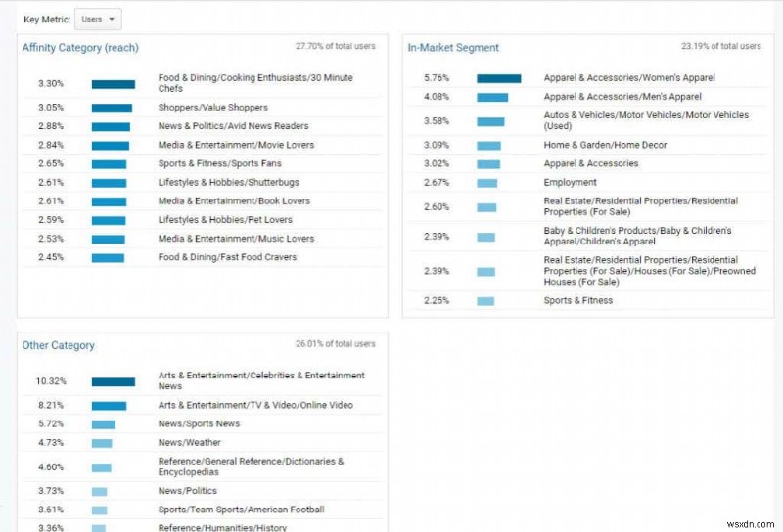This screenshot has width=783, height=532.
Task: Click the 10.32% bar for Celebrities news
Action: point(114,382)
